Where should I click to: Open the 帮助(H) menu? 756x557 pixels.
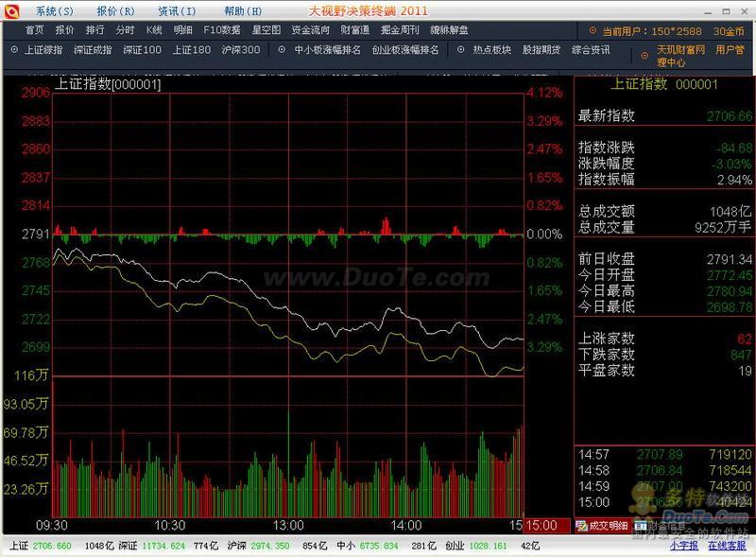(x=243, y=10)
